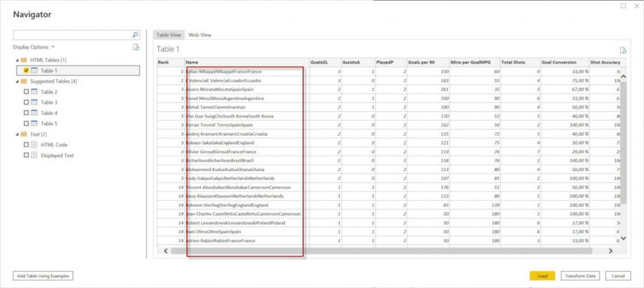Viewport: 644px width, 288px height.
Task: Click the Displayed Text document icon
Action: (x=34, y=155)
